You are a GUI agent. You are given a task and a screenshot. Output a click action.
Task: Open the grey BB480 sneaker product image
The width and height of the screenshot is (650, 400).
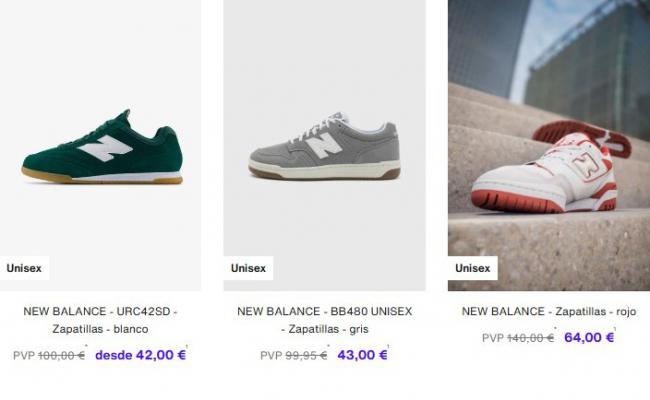tap(325, 145)
